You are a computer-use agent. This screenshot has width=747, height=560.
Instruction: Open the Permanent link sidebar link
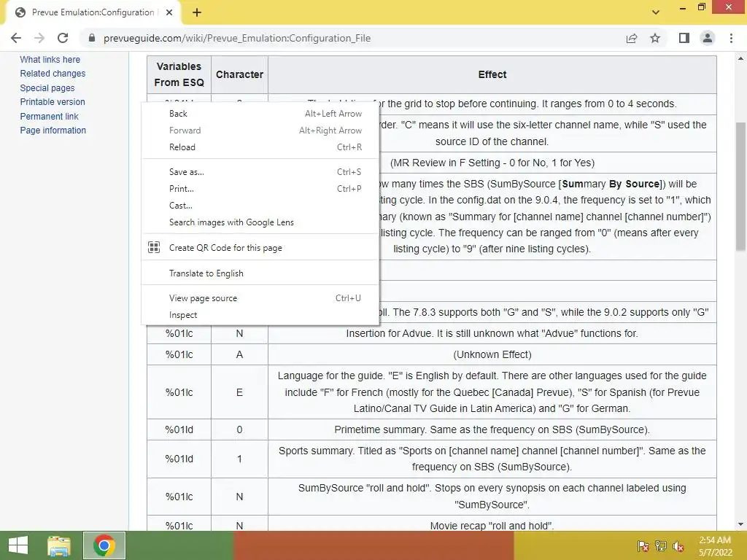pyautogui.click(x=49, y=116)
